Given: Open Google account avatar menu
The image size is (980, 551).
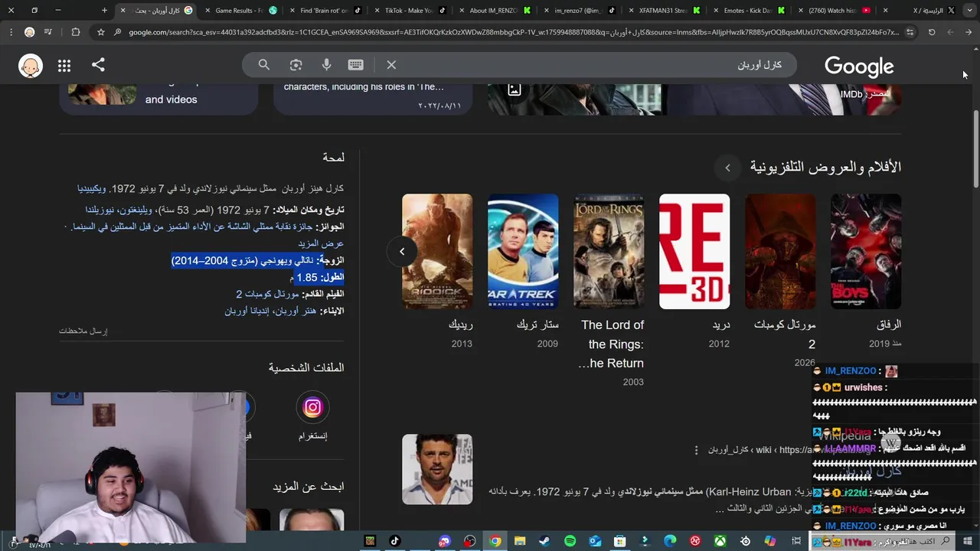Looking at the screenshot, I should click(x=31, y=67).
